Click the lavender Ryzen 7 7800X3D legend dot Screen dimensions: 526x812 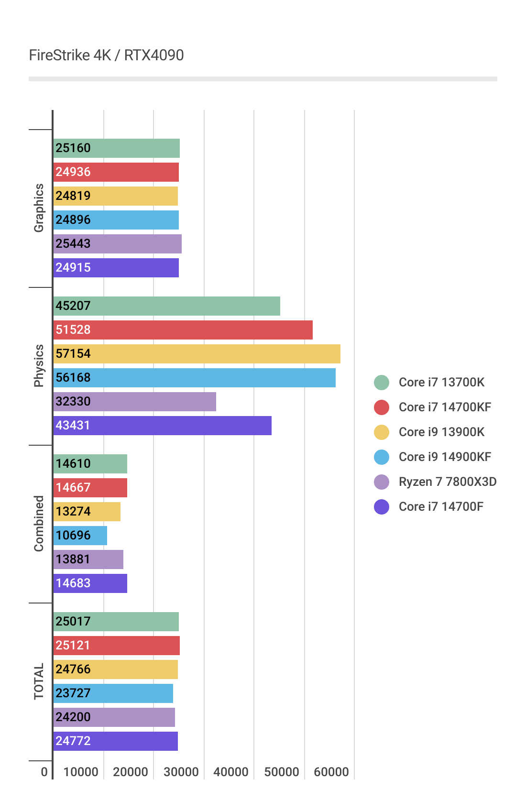[x=382, y=482]
